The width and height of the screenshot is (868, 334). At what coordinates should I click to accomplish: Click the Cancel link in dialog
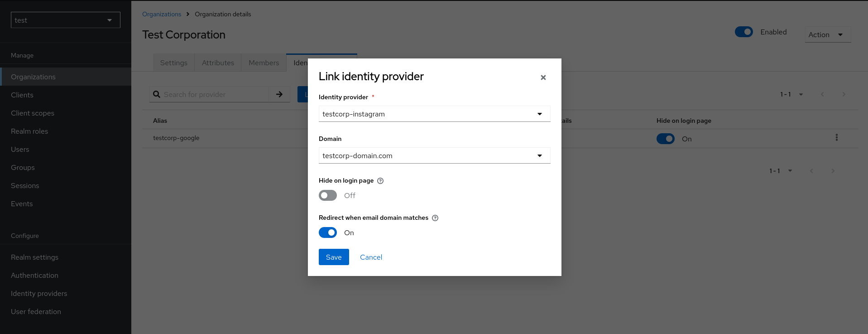click(x=371, y=257)
